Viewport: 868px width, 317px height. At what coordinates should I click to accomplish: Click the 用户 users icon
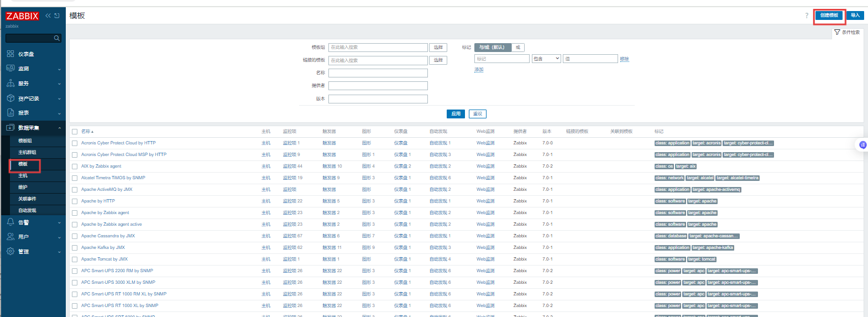click(x=11, y=236)
